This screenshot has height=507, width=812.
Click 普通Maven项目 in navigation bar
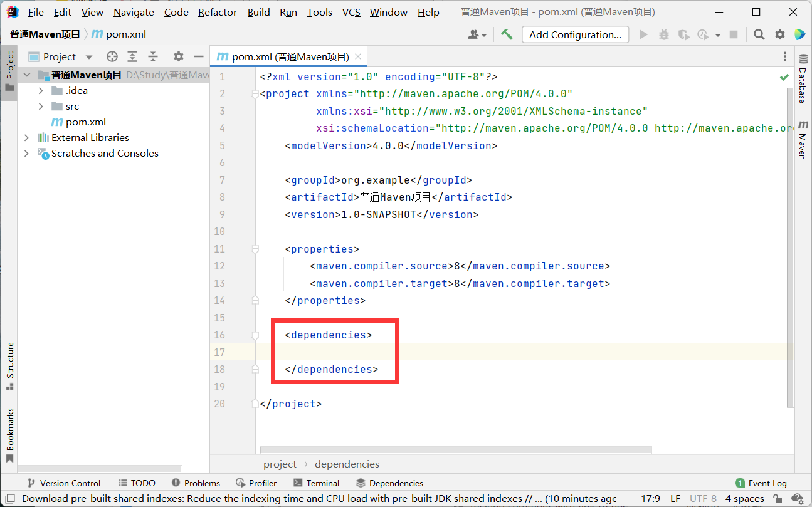coord(45,34)
